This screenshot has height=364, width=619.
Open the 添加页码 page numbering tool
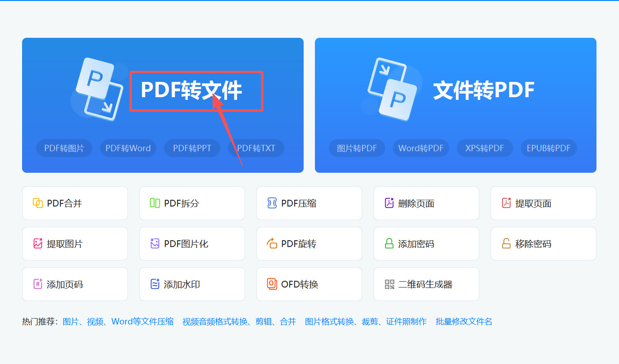(x=75, y=284)
